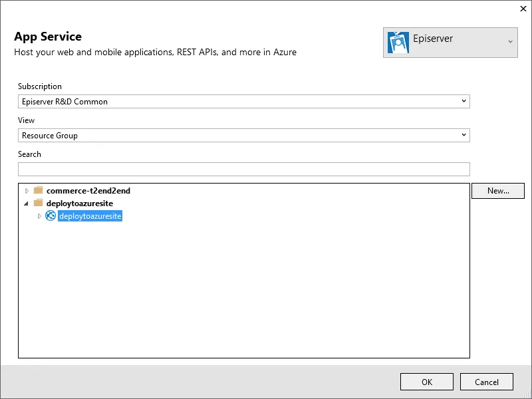Open the View Resource Group dropdown

click(x=243, y=136)
